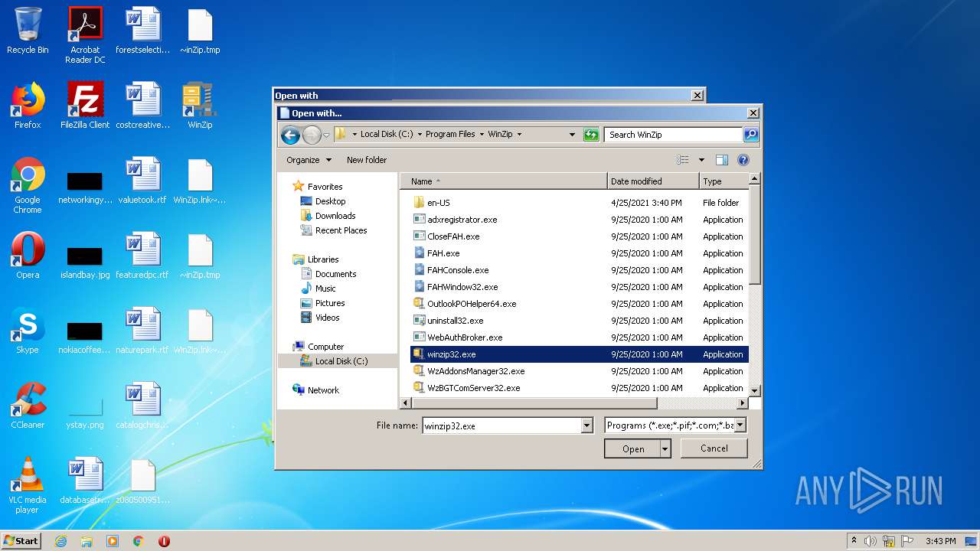This screenshot has width=980, height=551.
Task: Open Internet Explorer from taskbar
Action: (x=60, y=541)
